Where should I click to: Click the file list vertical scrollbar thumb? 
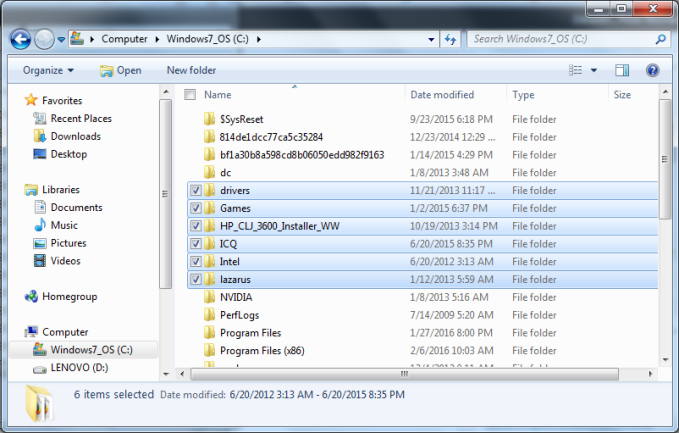tap(664, 159)
